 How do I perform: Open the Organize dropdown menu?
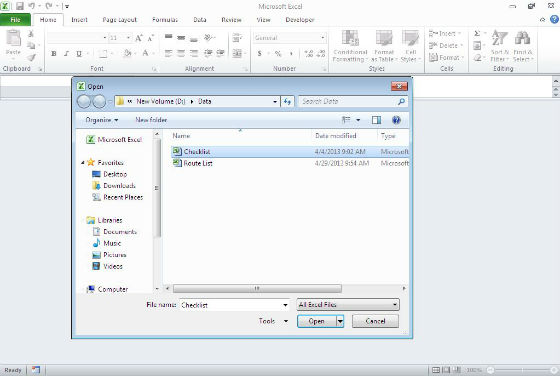(x=102, y=120)
